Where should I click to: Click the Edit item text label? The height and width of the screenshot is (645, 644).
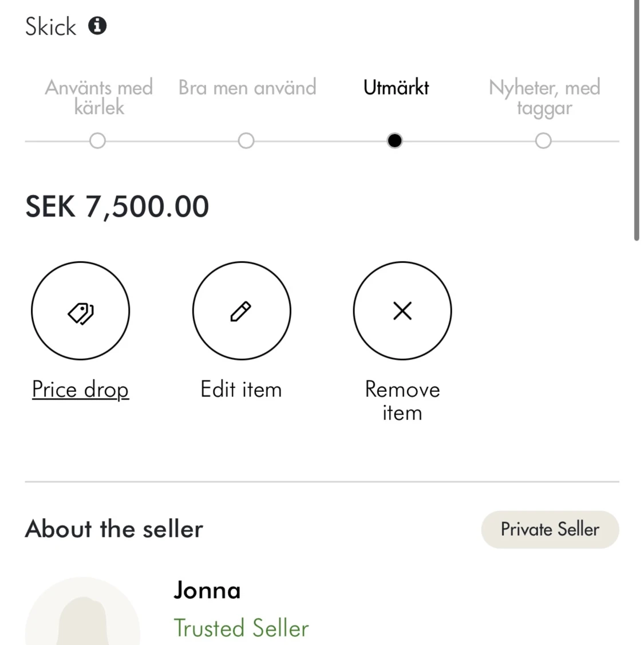(x=241, y=390)
